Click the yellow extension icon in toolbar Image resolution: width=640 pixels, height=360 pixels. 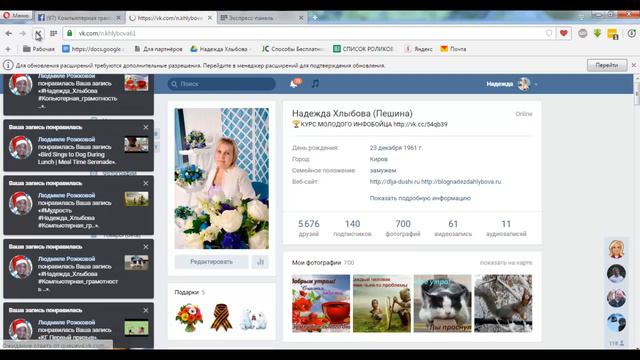[613, 34]
